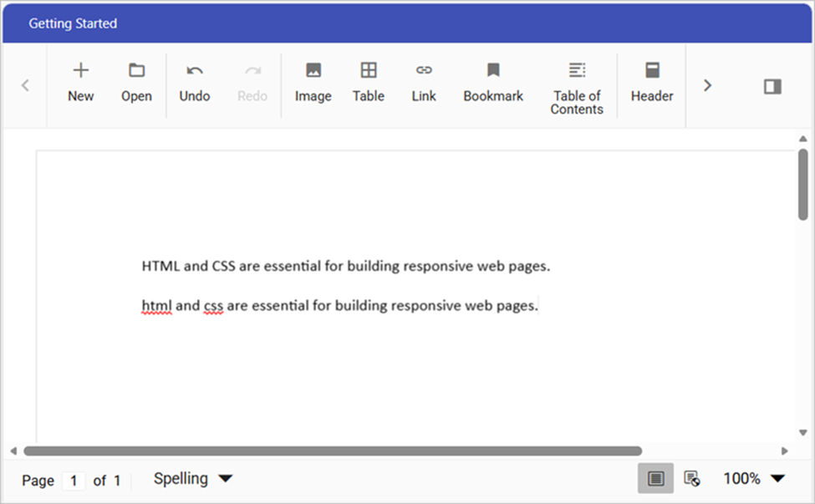Insert a bookmark
The image size is (815, 504).
tap(492, 82)
